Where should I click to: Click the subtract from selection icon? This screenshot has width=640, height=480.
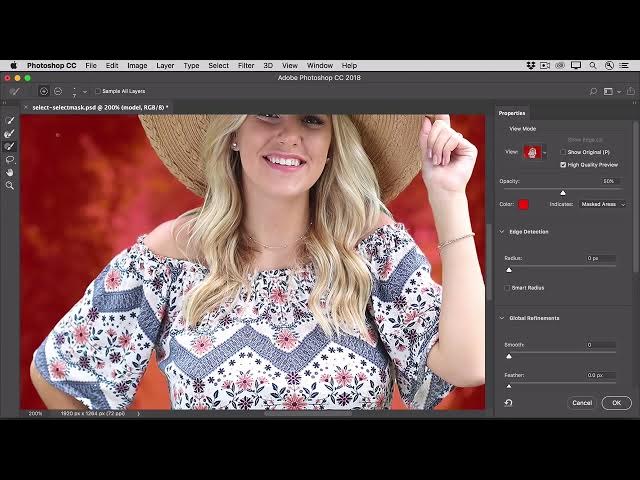pyautogui.click(x=58, y=91)
